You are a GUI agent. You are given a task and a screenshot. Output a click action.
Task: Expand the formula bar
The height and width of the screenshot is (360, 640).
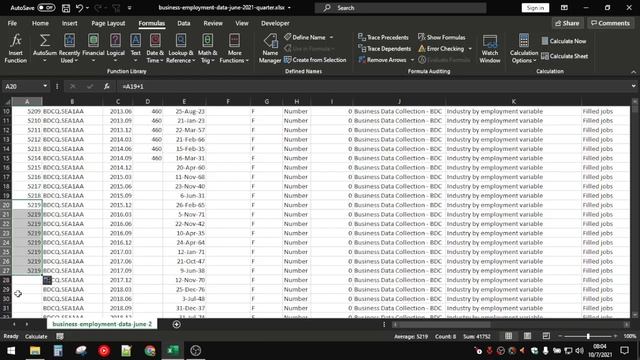pos(633,86)
